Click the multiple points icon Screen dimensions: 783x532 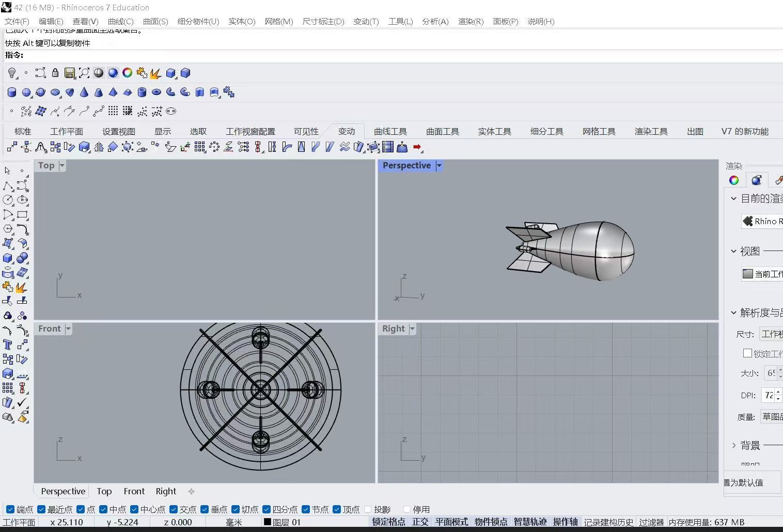coord(26,111)
